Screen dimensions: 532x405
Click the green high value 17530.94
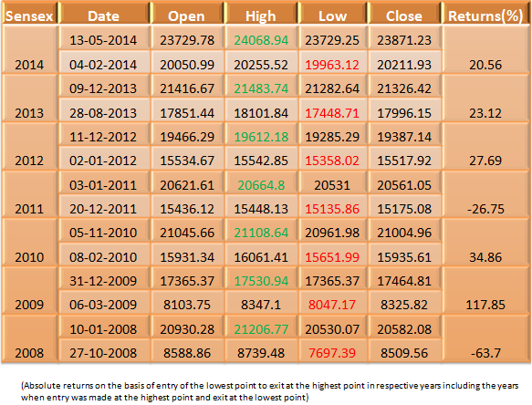(261, 281)
